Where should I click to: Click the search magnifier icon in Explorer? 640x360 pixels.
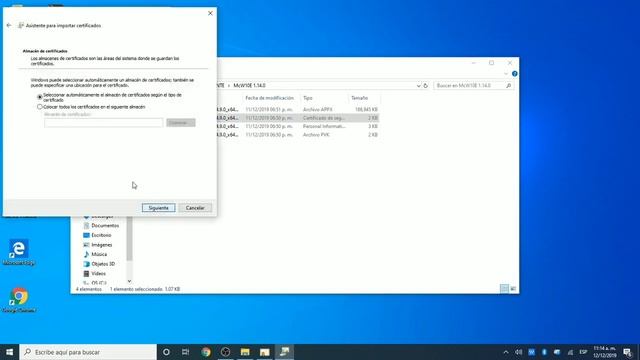pos(509,86)
